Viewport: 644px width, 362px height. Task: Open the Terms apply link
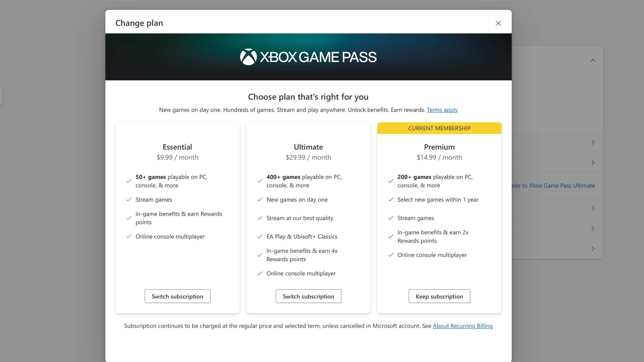(442, 110)
